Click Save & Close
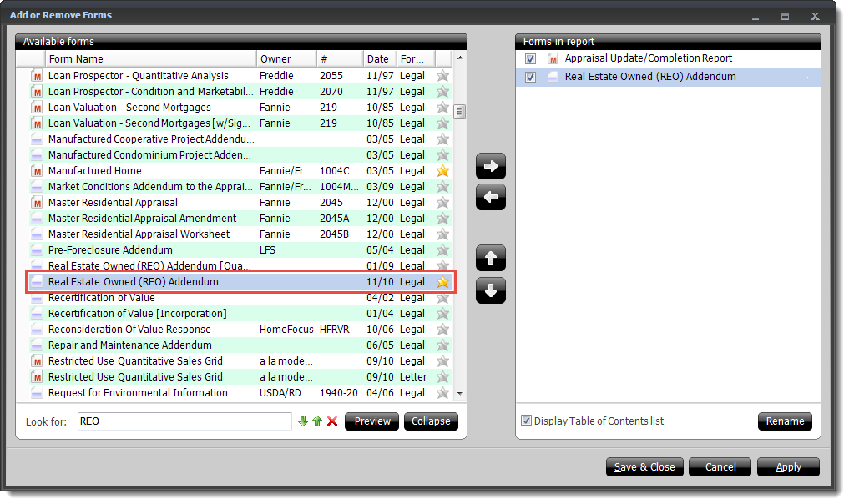 pos(644,466)
